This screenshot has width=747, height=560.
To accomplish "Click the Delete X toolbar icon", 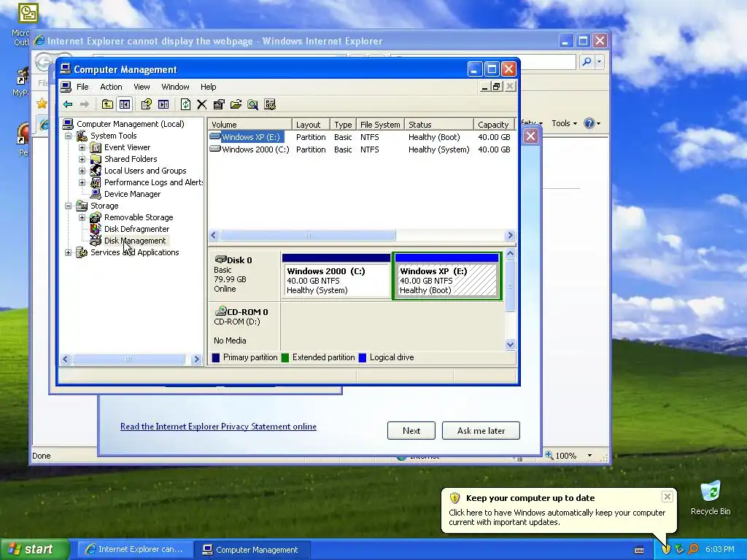I will [x=202, y=104].
